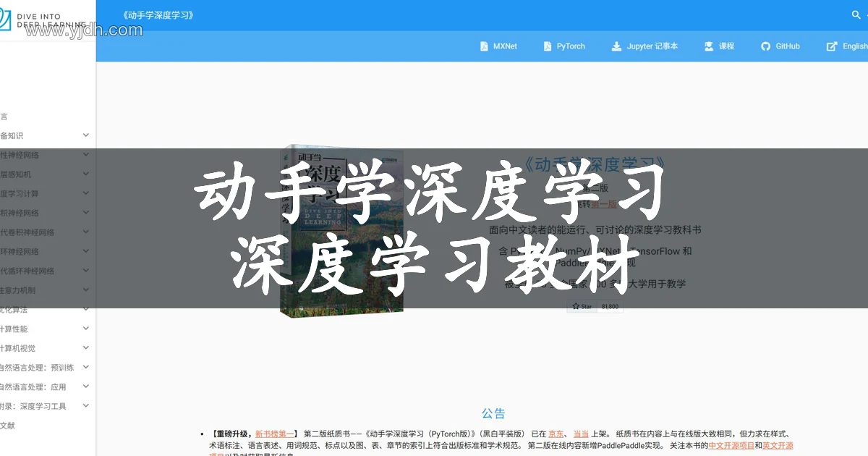The height and width of the screenshot is (456, 868).
Task: Open the 文献 sidebar entry
Action: [x=7, y=426]
